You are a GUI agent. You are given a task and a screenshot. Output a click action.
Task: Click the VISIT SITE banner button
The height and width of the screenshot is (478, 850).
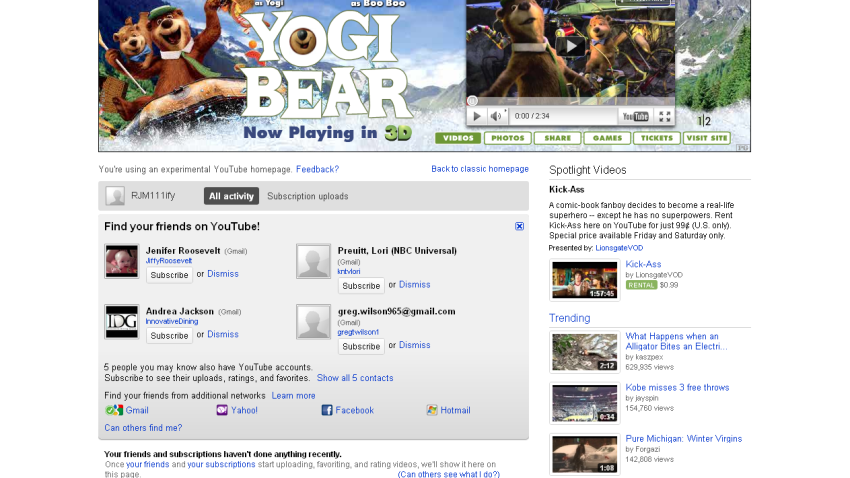707,138
